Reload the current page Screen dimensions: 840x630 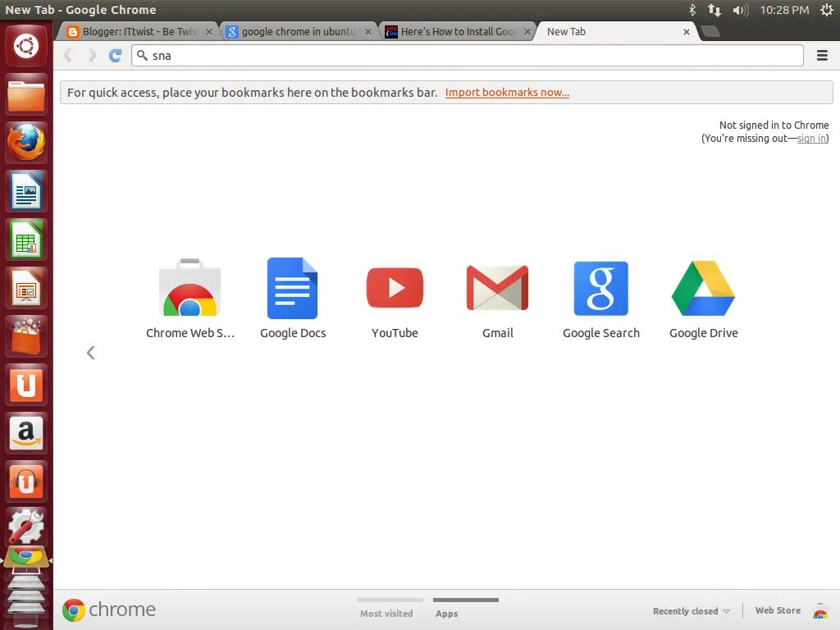click(115, 55)
